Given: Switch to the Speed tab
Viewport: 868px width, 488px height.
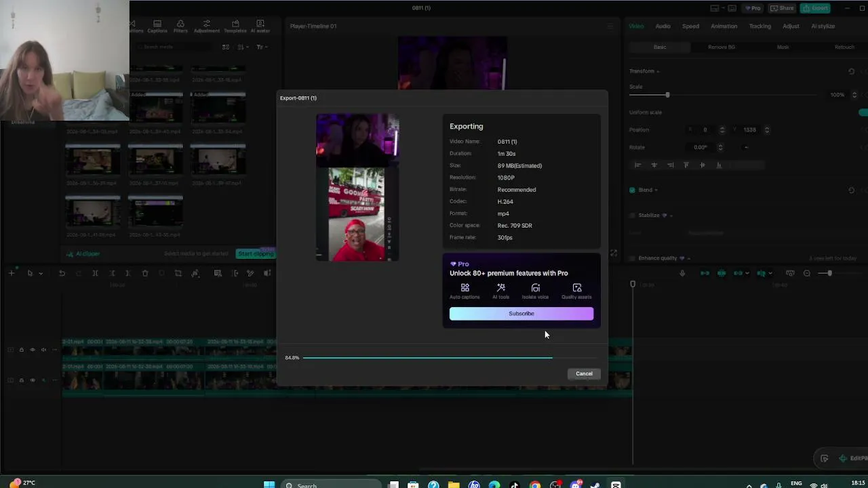Looking at the screenshot, I should tap(690, 26).
